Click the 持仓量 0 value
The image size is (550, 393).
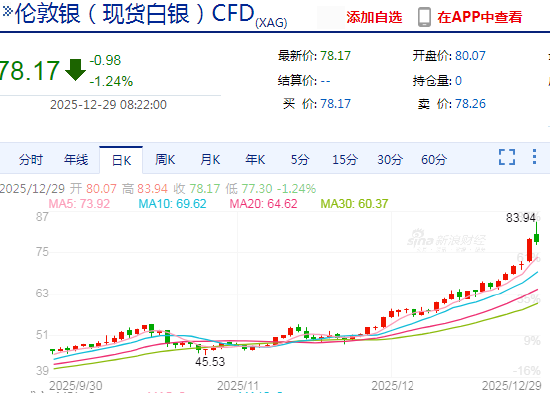458,81
